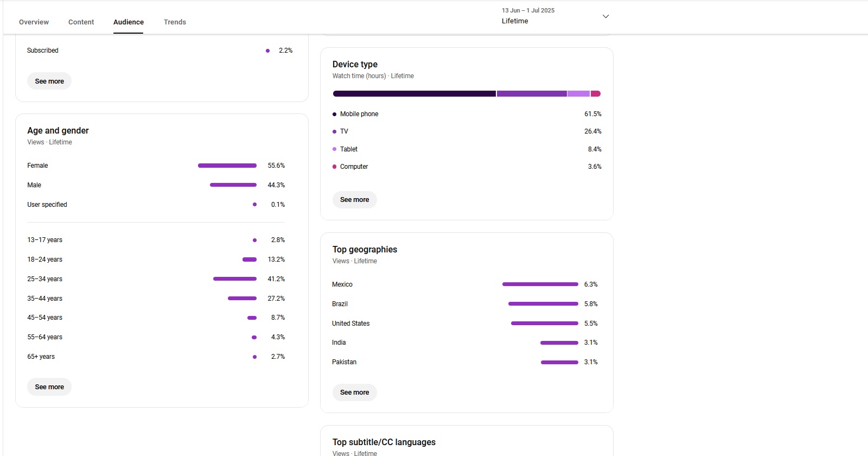Go to the Trends tab
Image resolution: width=868 pixels, height=456 pixels.
pos(175,22)
